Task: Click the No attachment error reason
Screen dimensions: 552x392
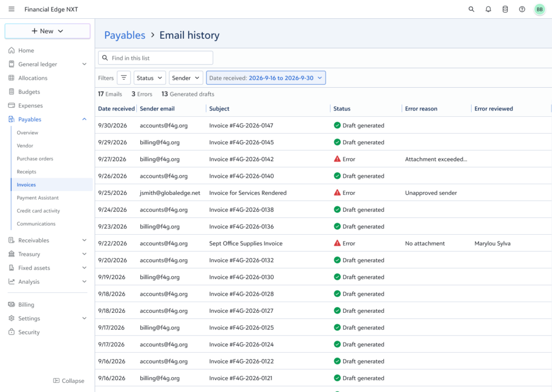Action: 425,243
